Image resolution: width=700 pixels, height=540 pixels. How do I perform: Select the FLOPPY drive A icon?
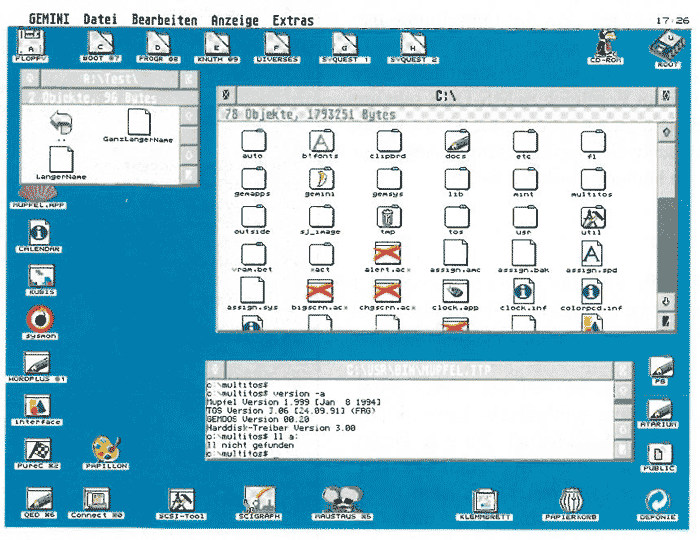(x=32, y=44)
